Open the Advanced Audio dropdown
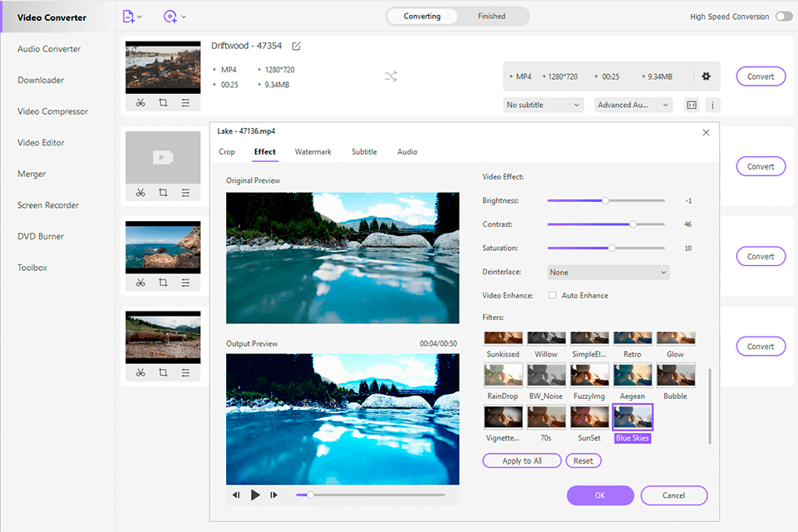The image size is (798, 532). pos(633,105)
